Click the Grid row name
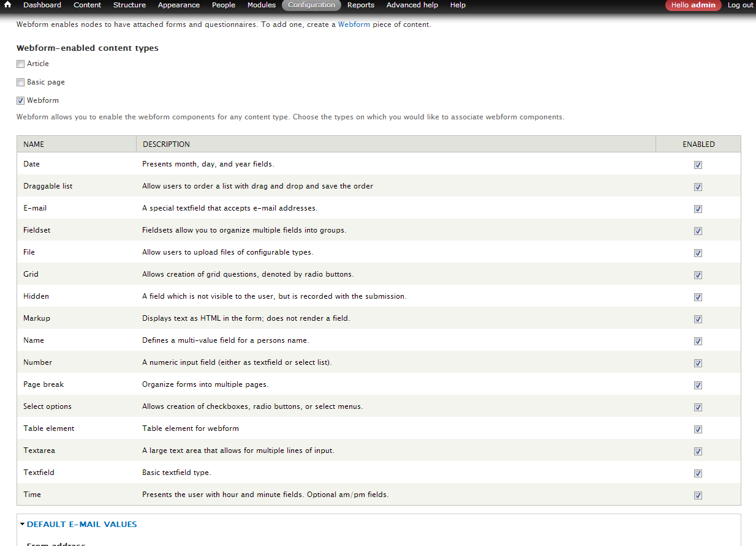 tap(31, 274)
